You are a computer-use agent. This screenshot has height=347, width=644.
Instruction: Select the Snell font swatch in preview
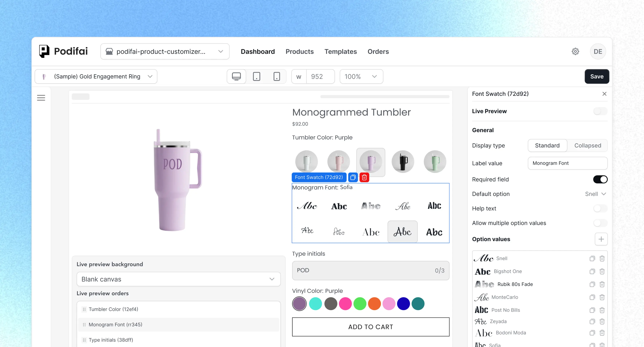307,206
